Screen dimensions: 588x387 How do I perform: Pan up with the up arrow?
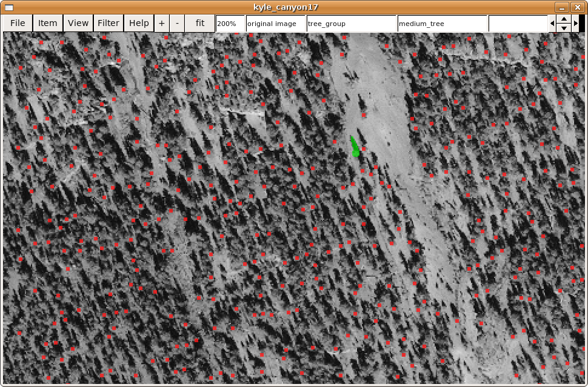pyautogui.click(x=564, y=19)
